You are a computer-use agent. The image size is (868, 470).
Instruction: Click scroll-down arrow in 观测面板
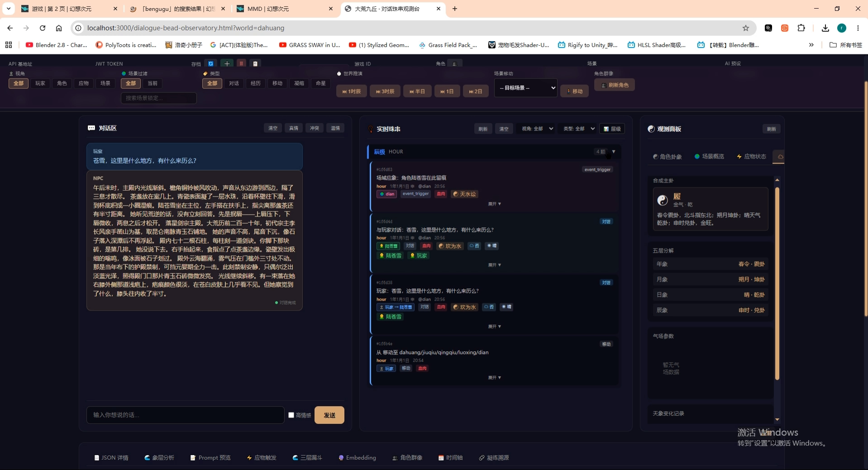click(777, 420)
